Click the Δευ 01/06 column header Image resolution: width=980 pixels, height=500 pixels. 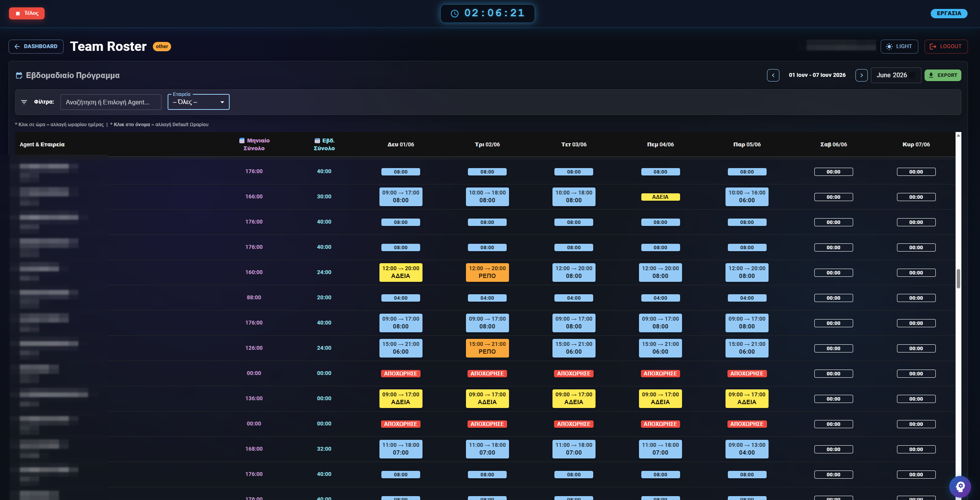[401, 144]
